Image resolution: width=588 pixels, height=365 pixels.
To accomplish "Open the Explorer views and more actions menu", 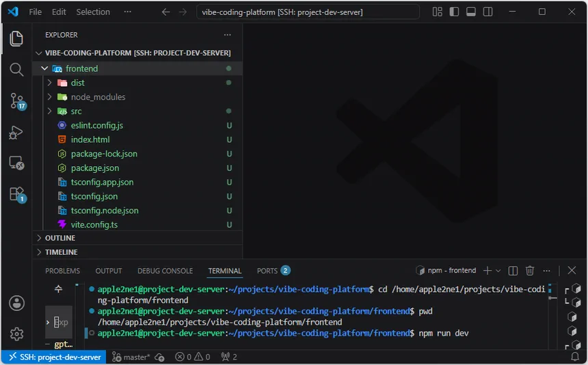I will 227,35.
